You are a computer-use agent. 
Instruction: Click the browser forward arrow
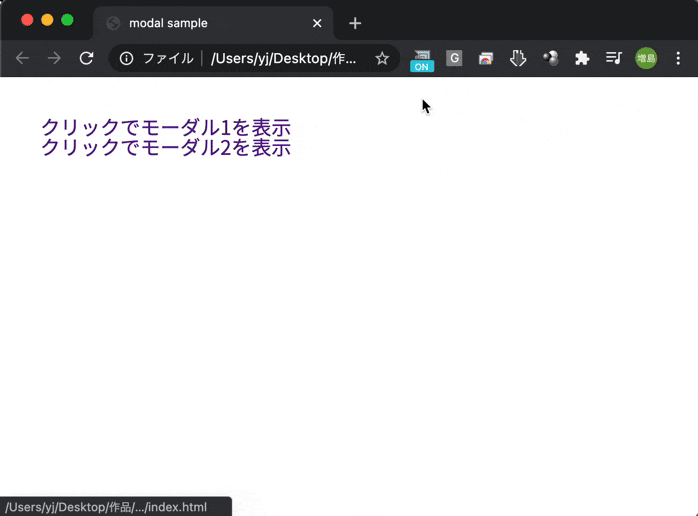point(54,58)
